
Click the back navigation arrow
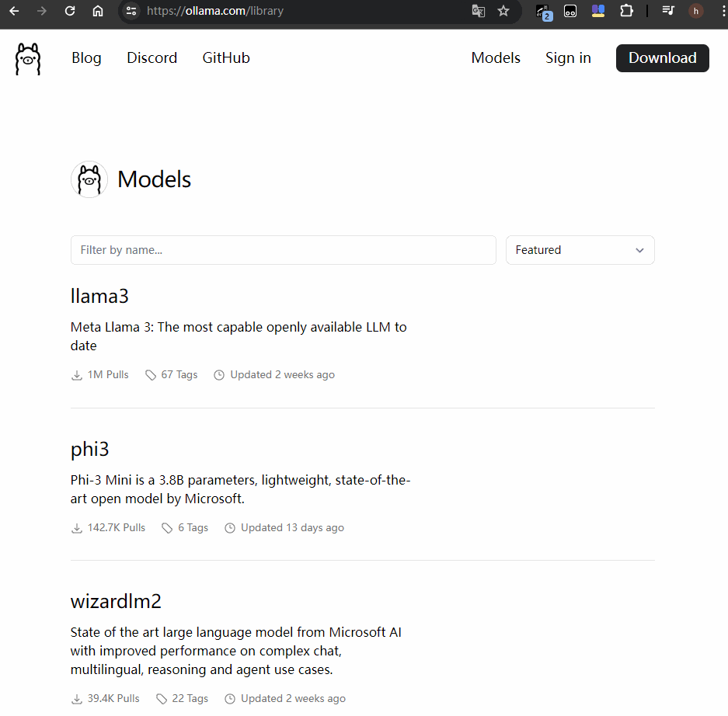(14, 11)
